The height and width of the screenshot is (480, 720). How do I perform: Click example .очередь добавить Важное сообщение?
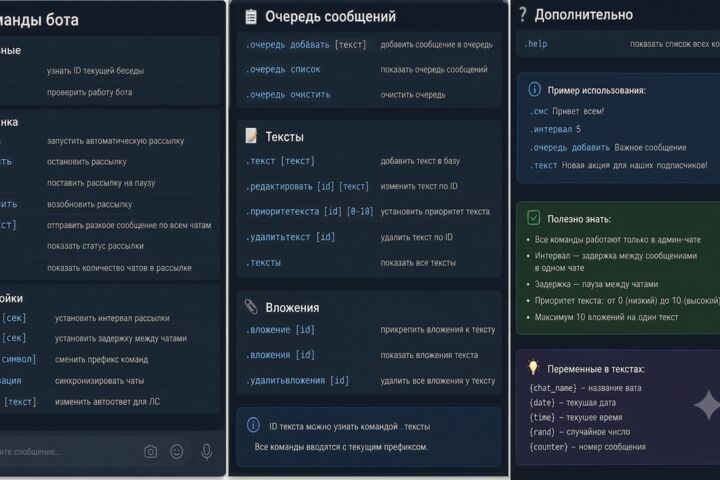pos(608,147)
